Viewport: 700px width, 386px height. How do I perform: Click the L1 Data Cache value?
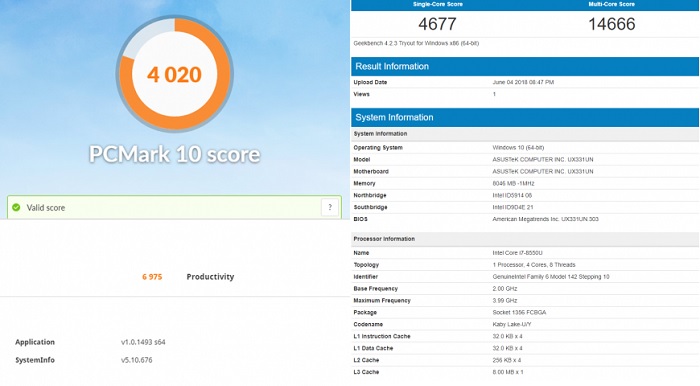click(x=507, y=348)
